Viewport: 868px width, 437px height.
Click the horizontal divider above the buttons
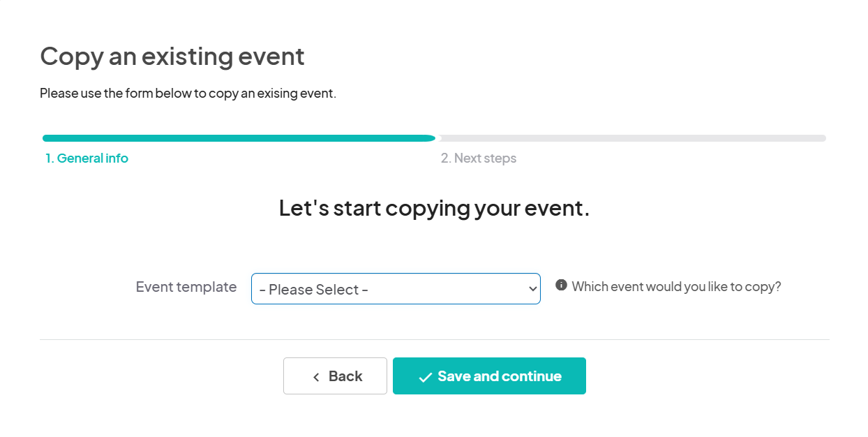point(434,340)
